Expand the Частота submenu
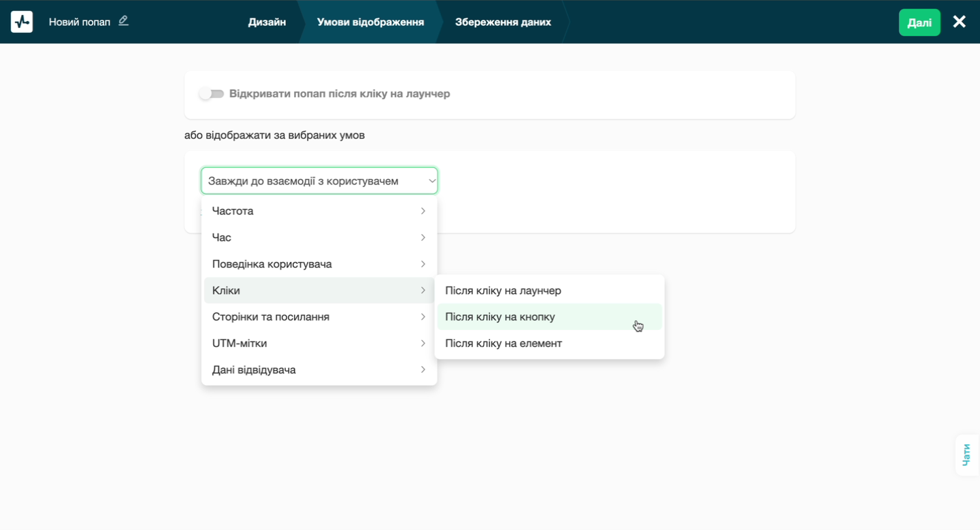Image resolution: width=980 pixels, height=530 pixels. click(318, 211)
